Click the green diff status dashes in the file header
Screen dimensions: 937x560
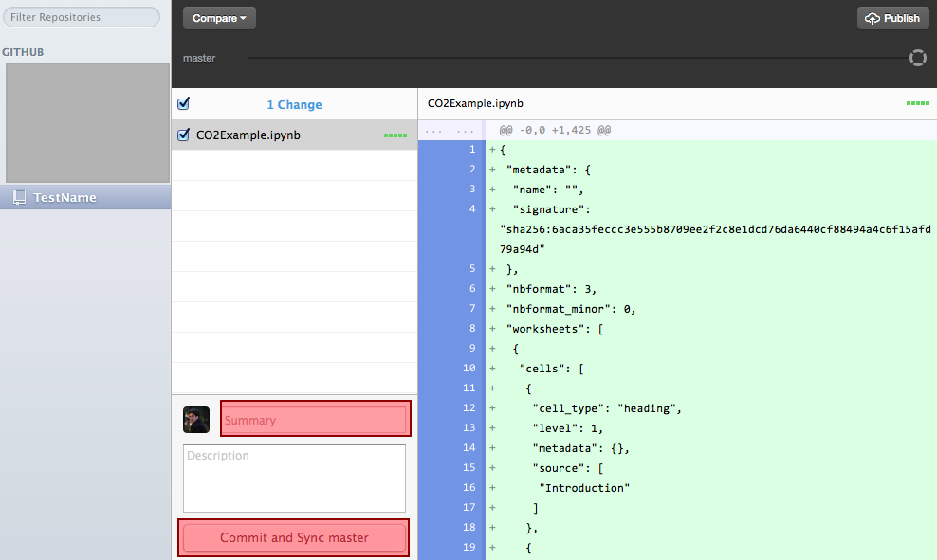pos(916,103)
